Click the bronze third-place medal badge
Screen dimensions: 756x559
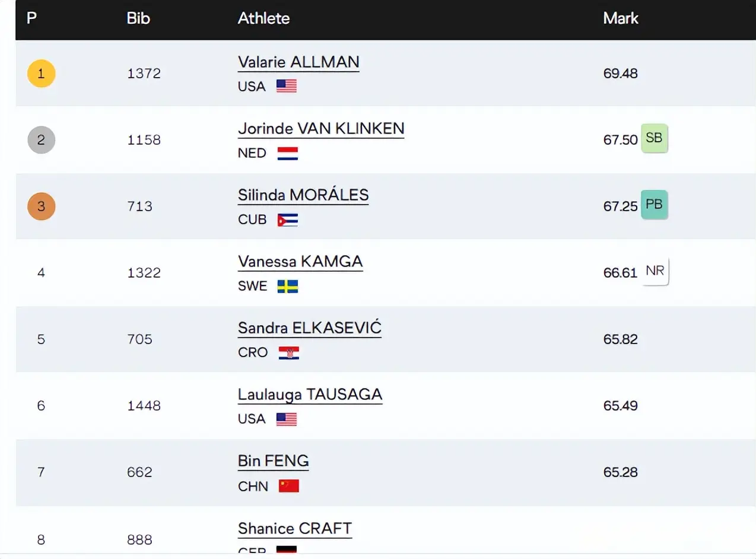(x=41, y=207)
